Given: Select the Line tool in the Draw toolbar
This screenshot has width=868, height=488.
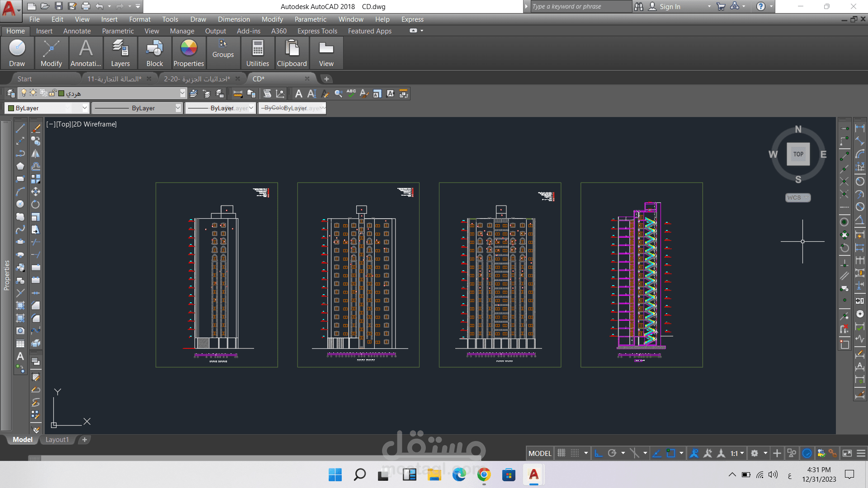Looking at the screenshot, I should [20, 129].
